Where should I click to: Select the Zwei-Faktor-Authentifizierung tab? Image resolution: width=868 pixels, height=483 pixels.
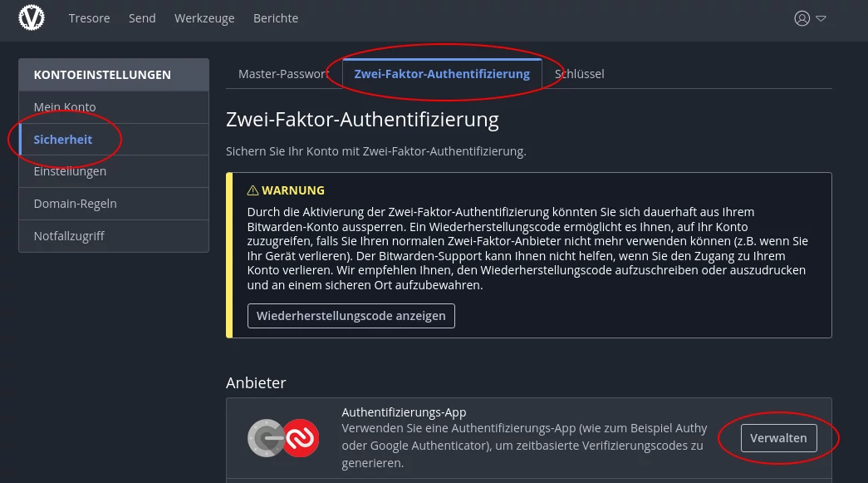(x=442, y=74)
